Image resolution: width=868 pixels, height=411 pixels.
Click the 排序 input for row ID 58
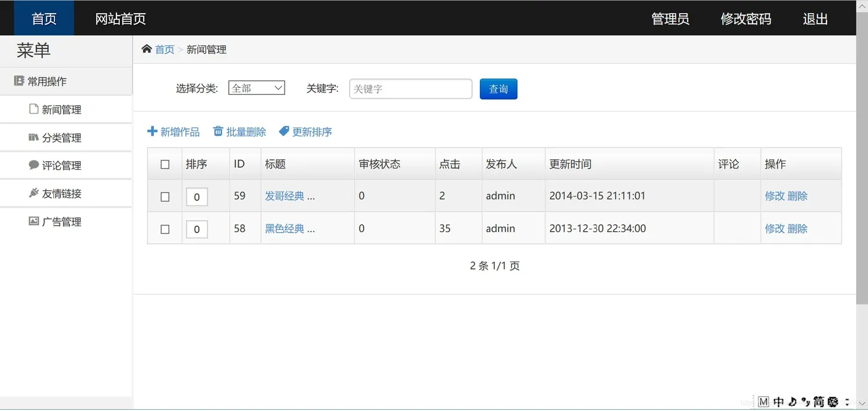197,229
